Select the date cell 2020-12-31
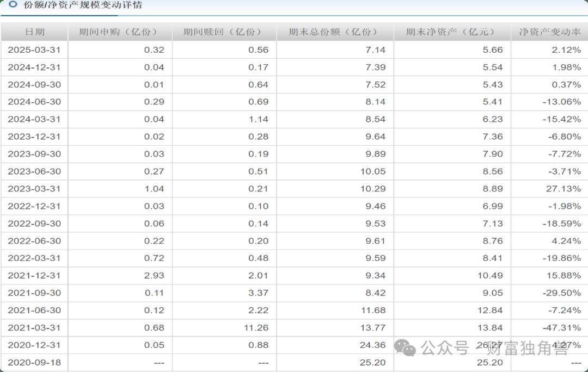Screen dimensions: 588x372 [x=34, y=345]
